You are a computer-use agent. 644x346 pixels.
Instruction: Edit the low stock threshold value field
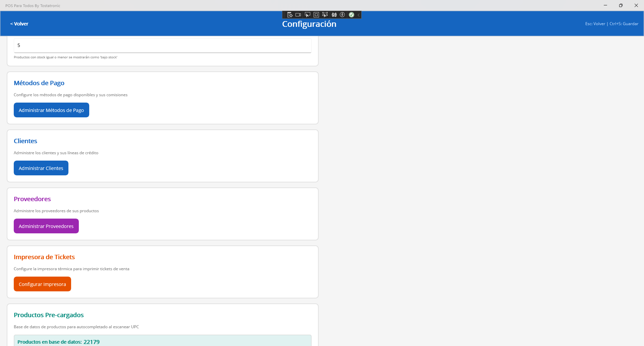click(163, 45)
